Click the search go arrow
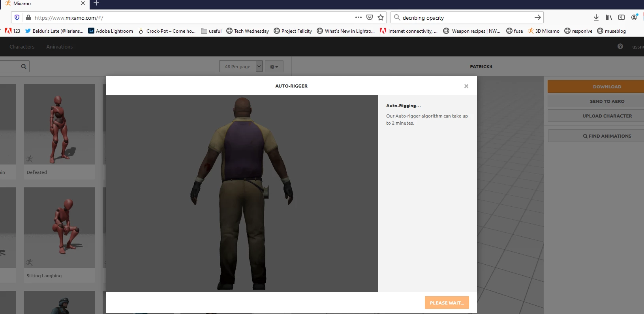Viewport: 644px width, 314px height. 537,17
